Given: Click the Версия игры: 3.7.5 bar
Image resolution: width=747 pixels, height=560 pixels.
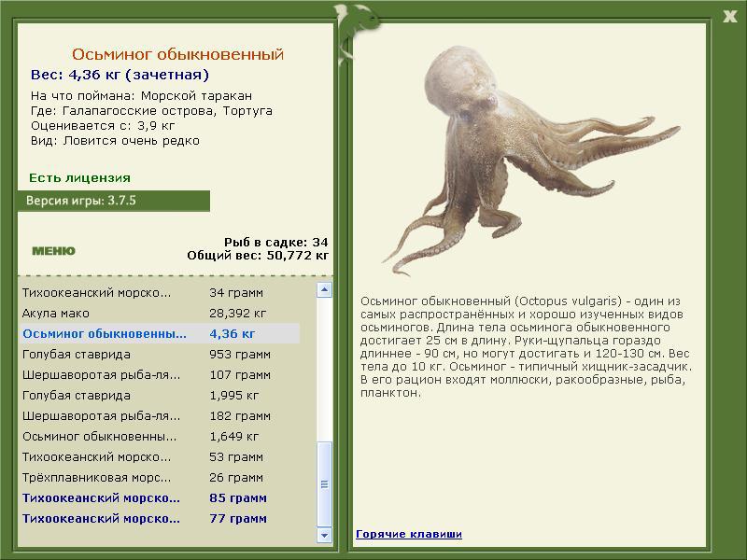Looking at the screenshot, I should click(113, 201).
